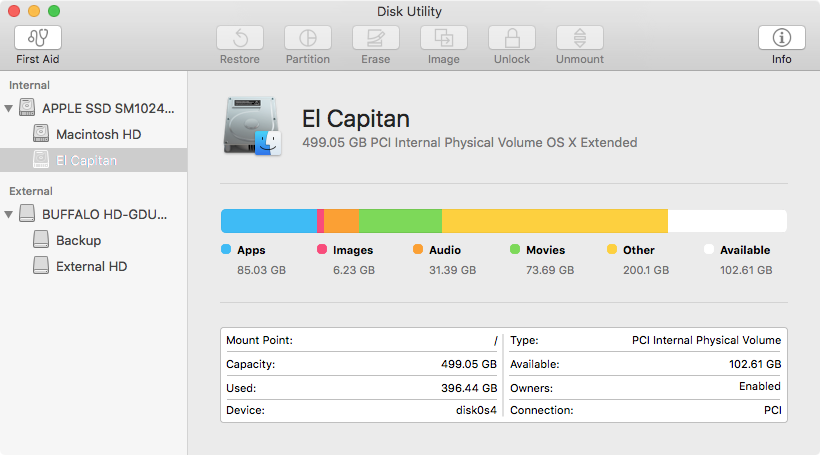Select BUFFALO HD-GDU drive row
The width and height of the screenshot is (820, 455).
(94, 214)
